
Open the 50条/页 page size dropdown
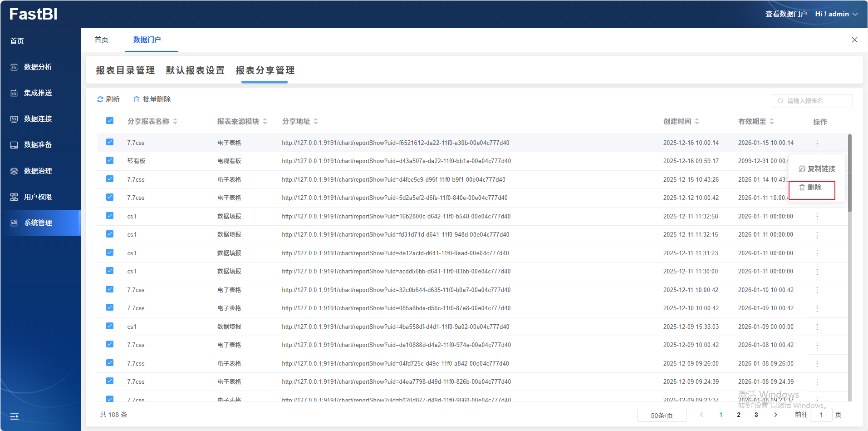point(662,415)
